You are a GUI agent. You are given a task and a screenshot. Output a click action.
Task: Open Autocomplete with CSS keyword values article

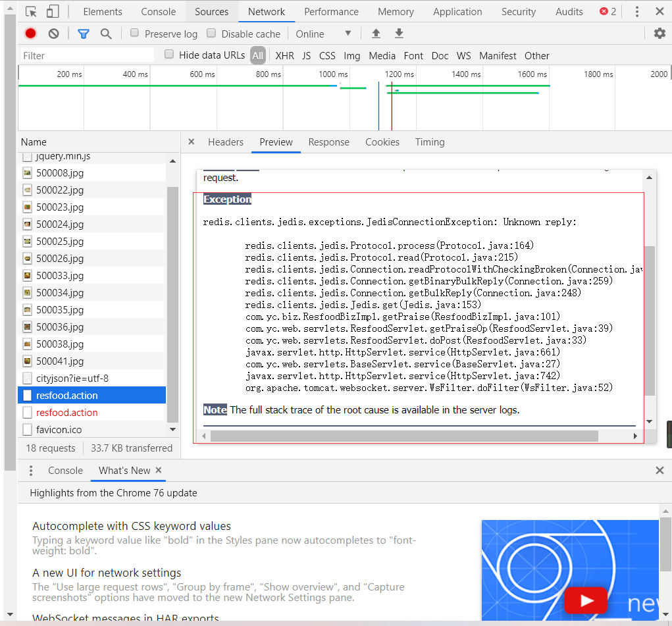point(132,526)
